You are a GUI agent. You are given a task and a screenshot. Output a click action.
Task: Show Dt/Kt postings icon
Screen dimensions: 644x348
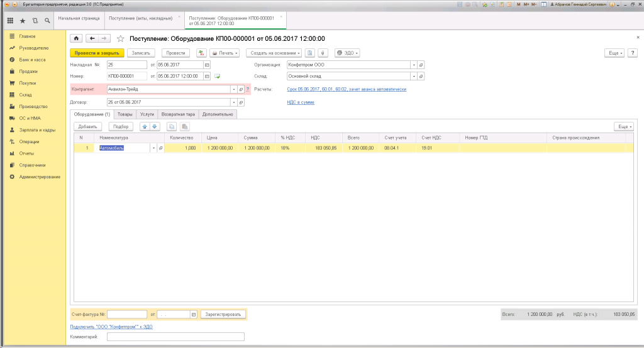pos(201,53)
